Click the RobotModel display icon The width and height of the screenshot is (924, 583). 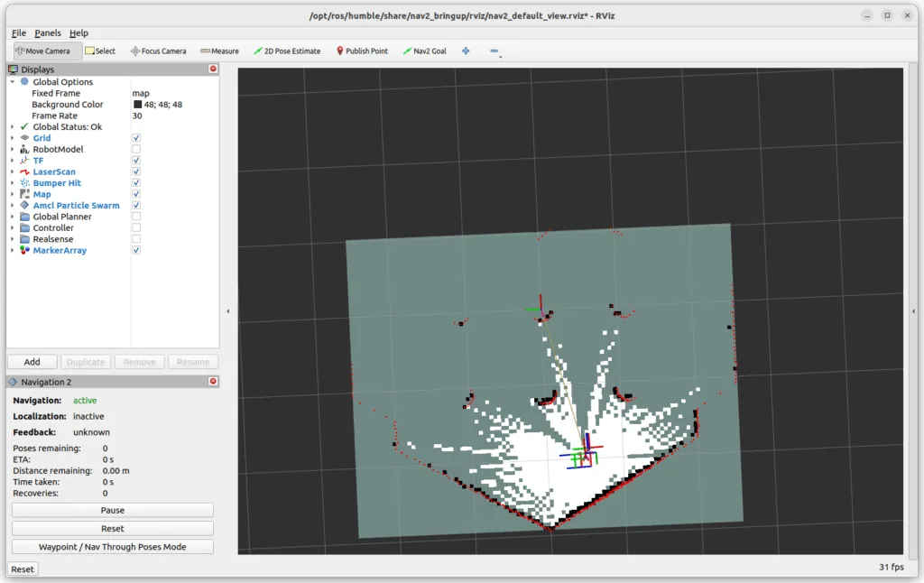[x=24, y=149]
